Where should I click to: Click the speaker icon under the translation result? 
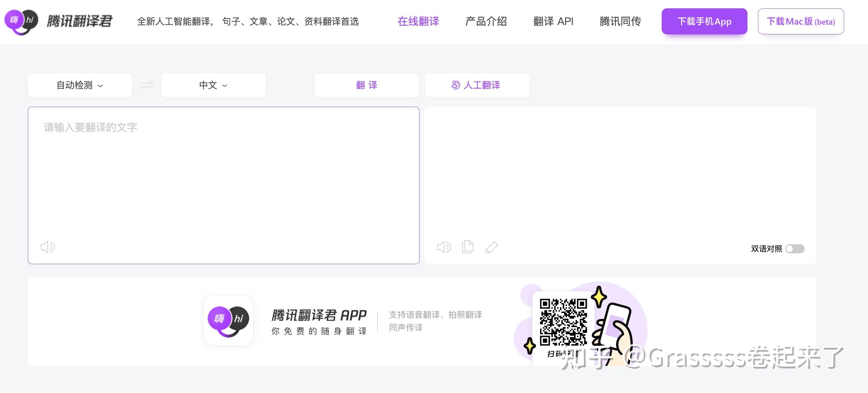[444, 247]
